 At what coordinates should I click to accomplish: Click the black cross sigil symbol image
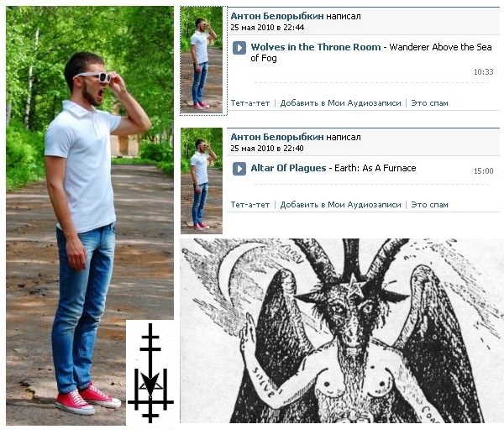pos(150,373)
